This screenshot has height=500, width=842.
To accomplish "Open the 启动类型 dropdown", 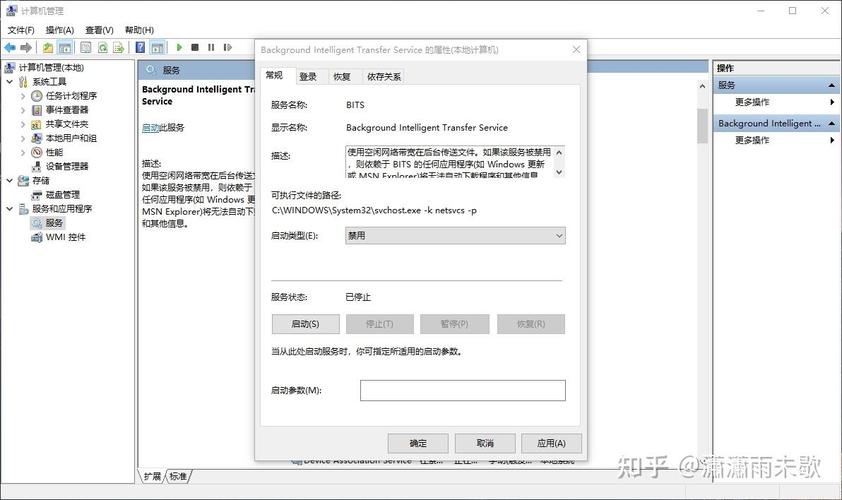I will pyautogui.click(x=455, y=236).
